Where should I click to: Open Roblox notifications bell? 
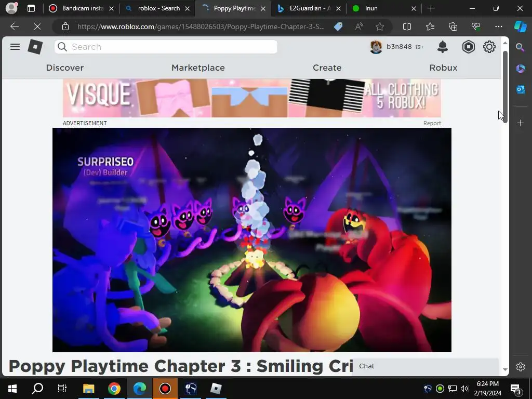click(x=443, y=47)
